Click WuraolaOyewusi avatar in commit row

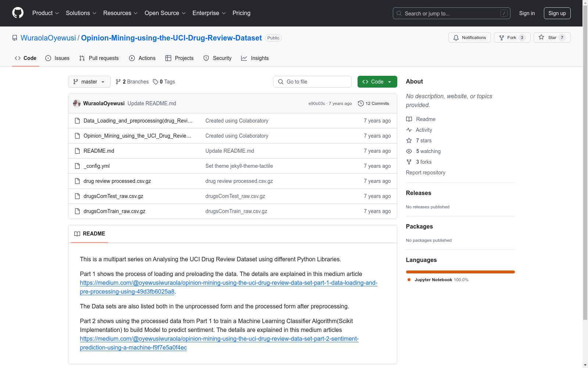[77, 103]
